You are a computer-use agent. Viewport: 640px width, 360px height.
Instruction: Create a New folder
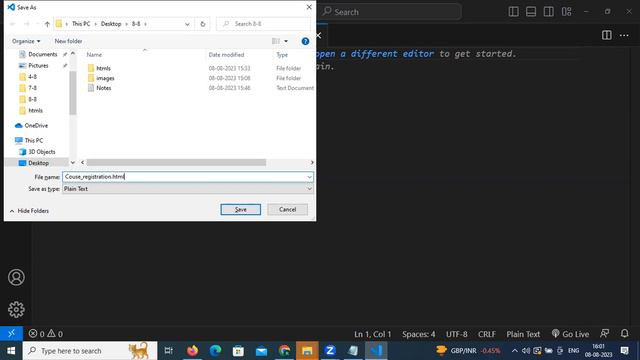[68, 41]
